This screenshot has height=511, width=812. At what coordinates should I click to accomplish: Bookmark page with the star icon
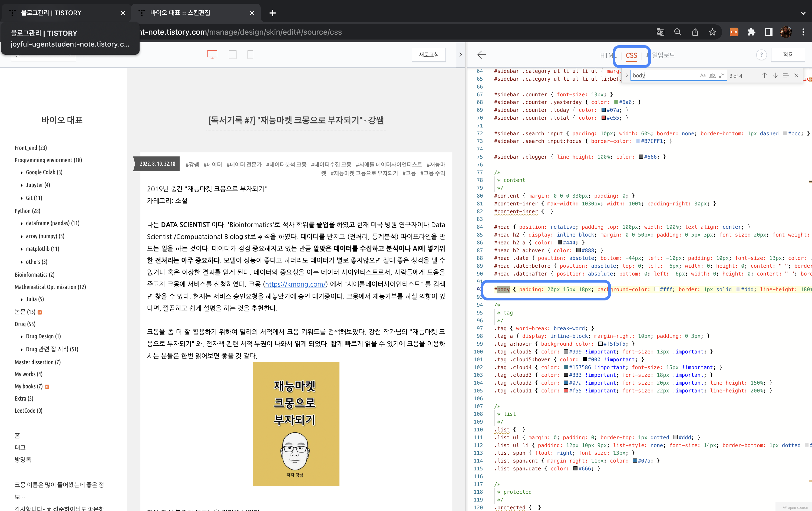point(712,32)
